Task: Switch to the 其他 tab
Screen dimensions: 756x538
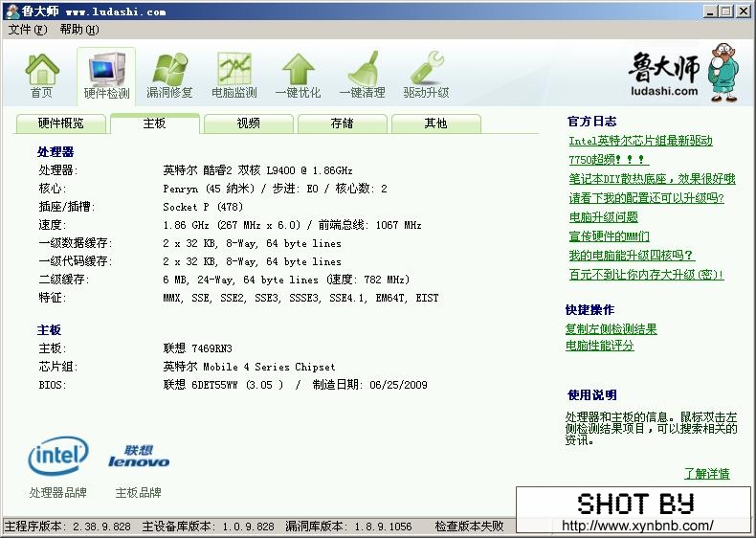Action: coord(435,123)
